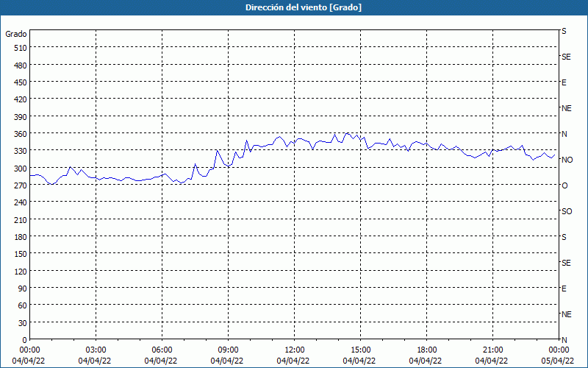Click the 09:00 time axis label
The image size is (588, 368).
pos(229,350)
